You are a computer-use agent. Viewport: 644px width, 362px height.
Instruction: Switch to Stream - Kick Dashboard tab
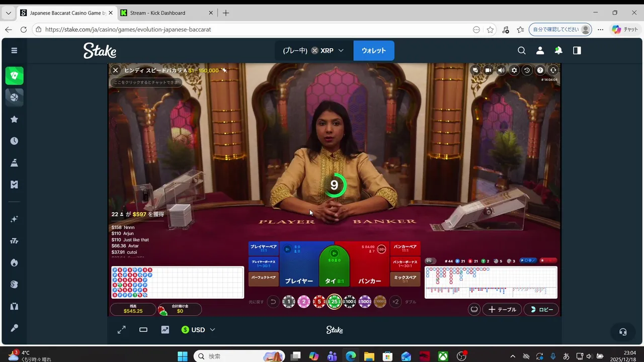[168, 13]
